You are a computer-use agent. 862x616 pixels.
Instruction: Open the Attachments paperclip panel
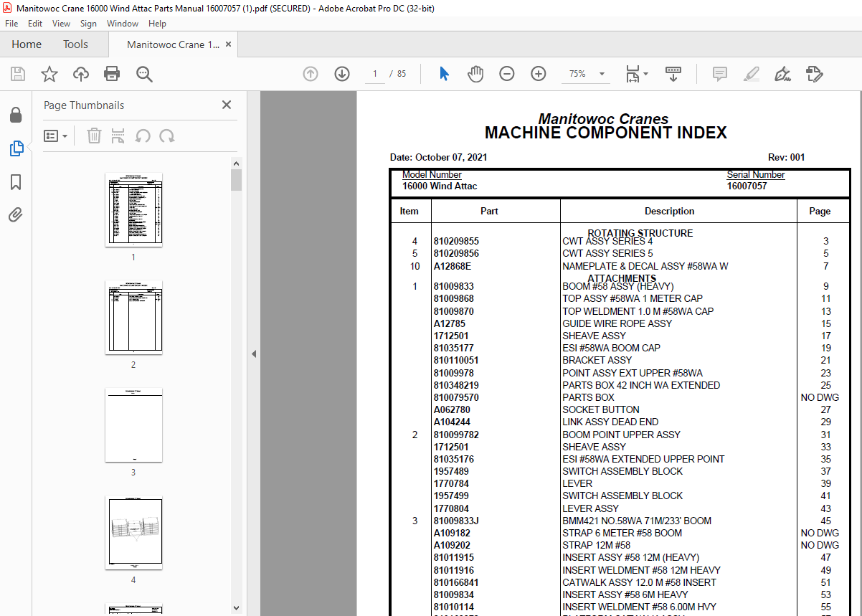(x=16, y=214)
